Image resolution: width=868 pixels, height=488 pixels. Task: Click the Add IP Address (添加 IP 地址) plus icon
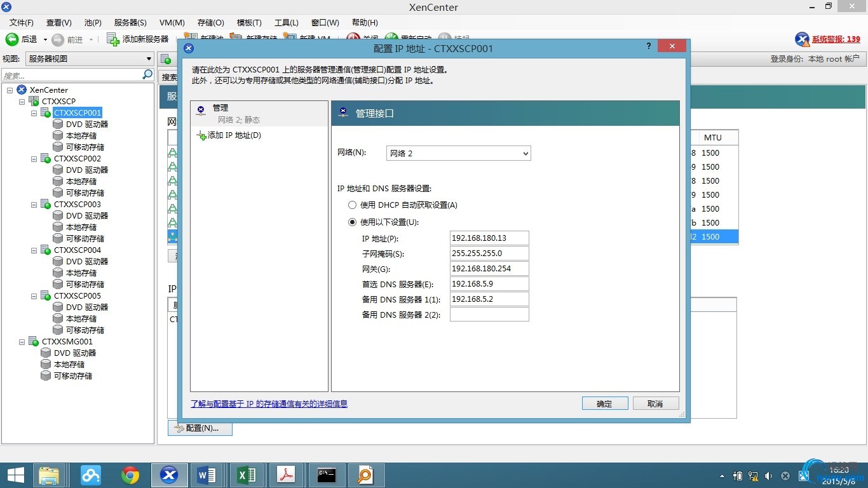pyautogui.click(x=201, y=135)
